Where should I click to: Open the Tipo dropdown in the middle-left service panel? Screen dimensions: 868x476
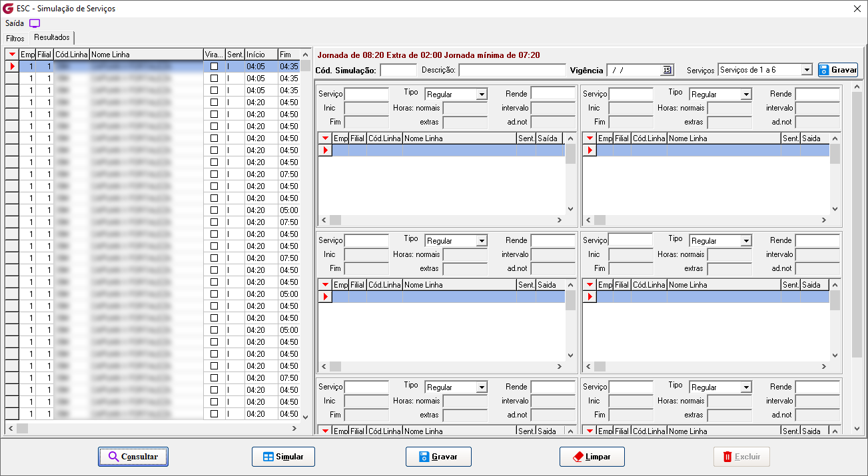coord(482,241)
